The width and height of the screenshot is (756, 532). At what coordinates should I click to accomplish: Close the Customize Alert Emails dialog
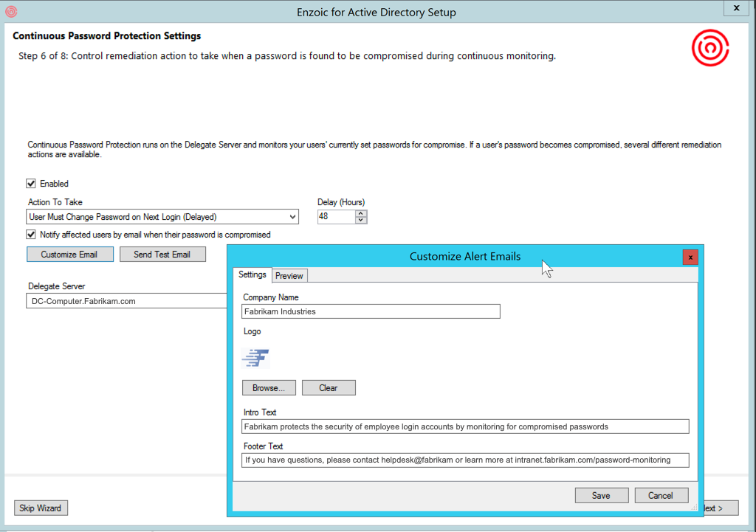(x=690, y=258)
